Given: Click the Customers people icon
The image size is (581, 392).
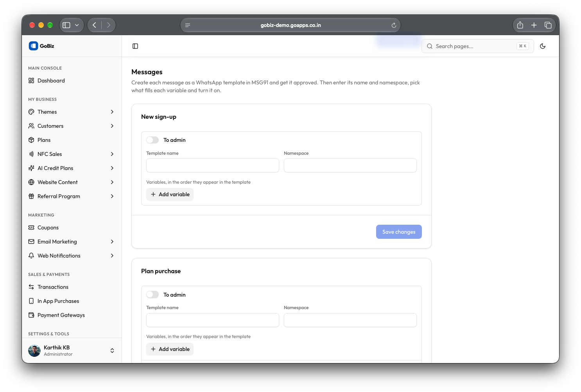Looking at the screenshot, I should (x=31, y=126).
